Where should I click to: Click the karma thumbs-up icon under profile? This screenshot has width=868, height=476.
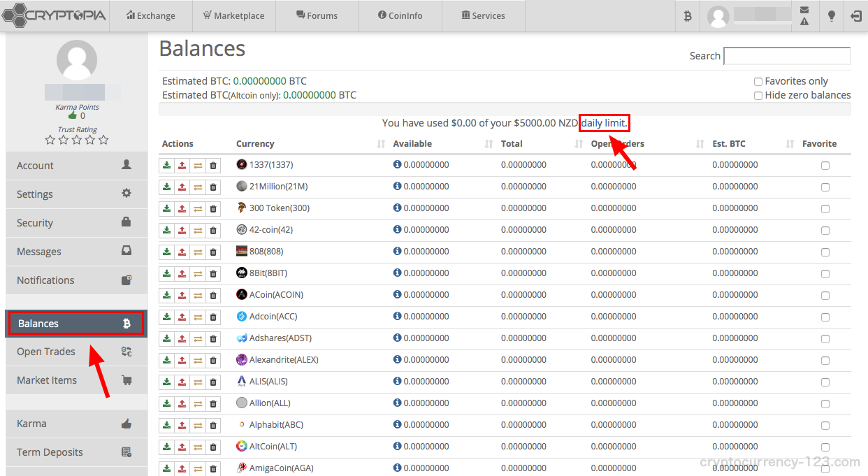73,116
